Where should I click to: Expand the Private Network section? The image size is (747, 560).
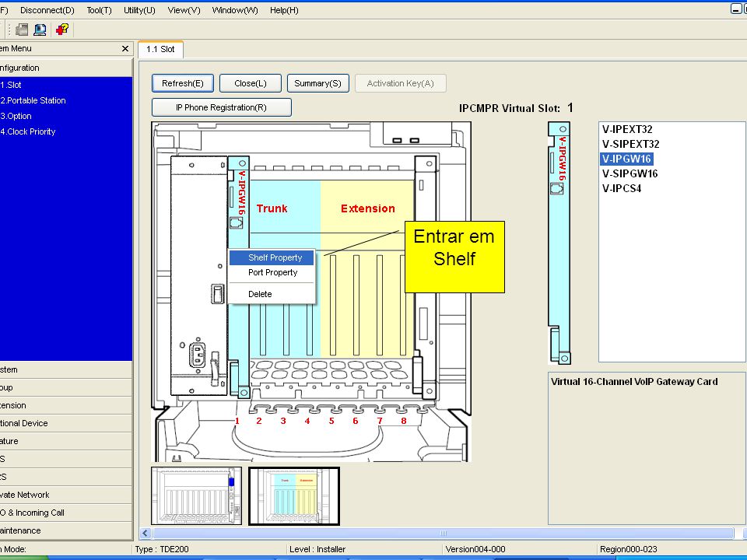(65, 495)
